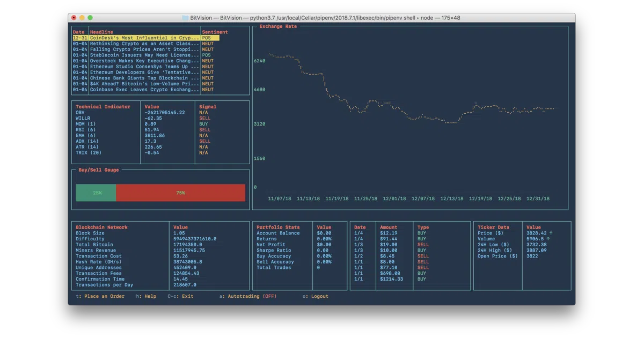
Task: Click the RSI (6) value 51.94
Action: click(x=152, y=130)
